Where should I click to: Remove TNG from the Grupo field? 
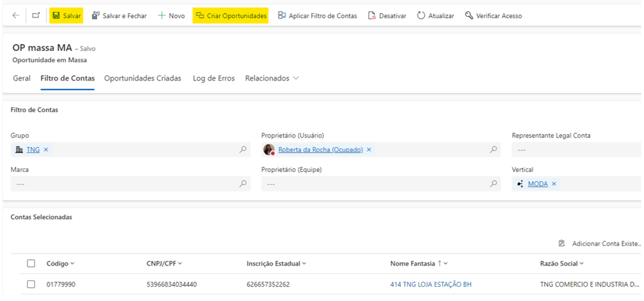(x=46, y=150)
